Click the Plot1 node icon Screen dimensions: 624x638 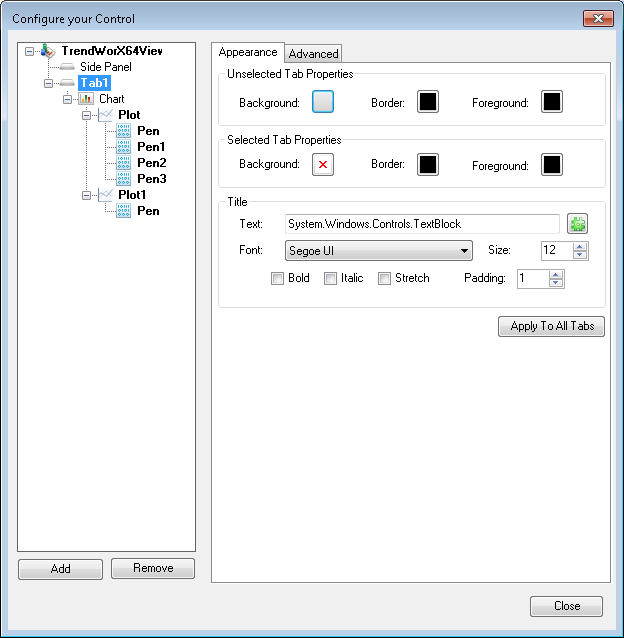(105, 195)
